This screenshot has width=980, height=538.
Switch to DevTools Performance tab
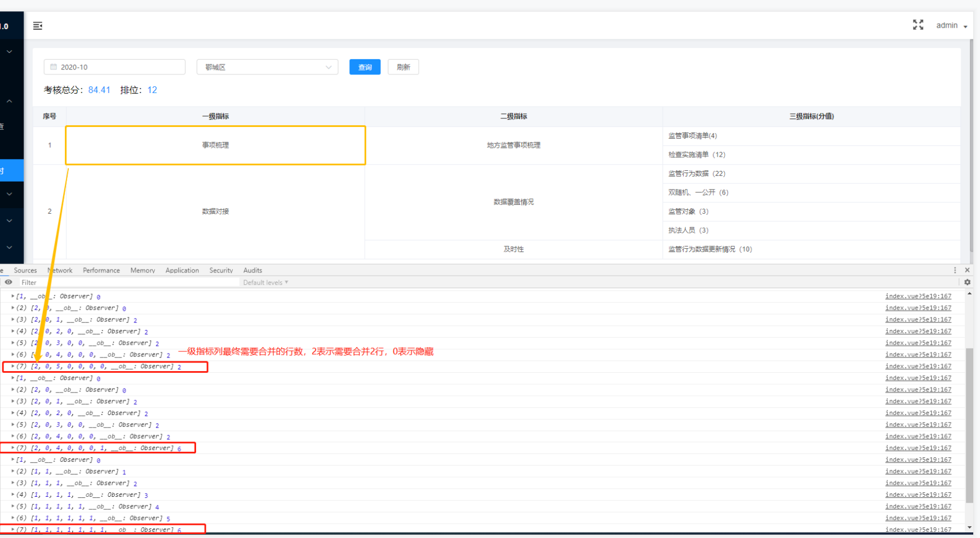[101, 270]
